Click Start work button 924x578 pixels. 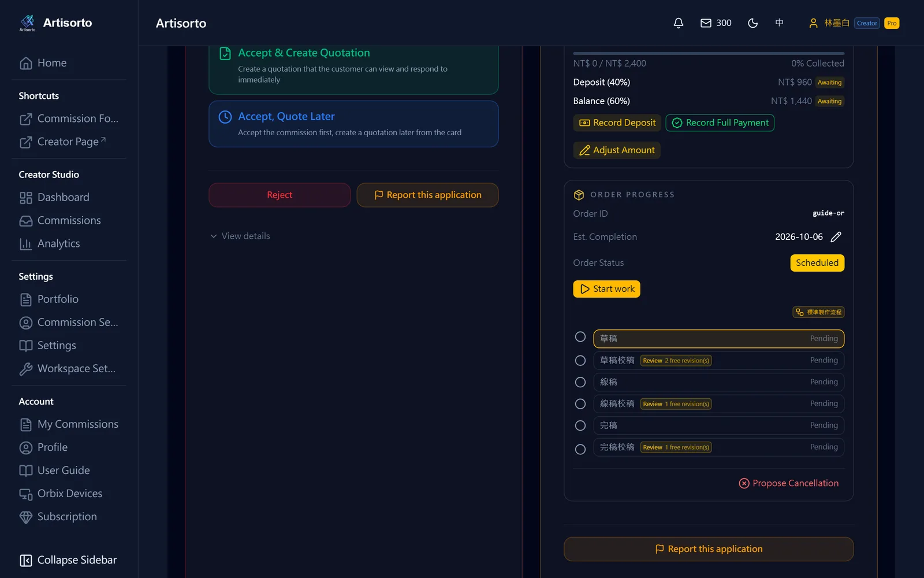pyautogui.click(x=606, y=289)
